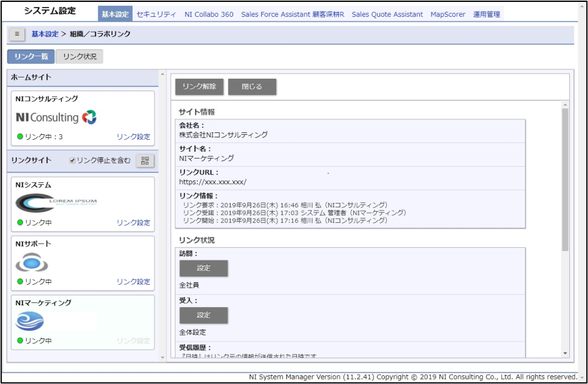Click the ホームサイト section header
The image size is (588, 384).
pyautogui.click(x=83, y=77)
